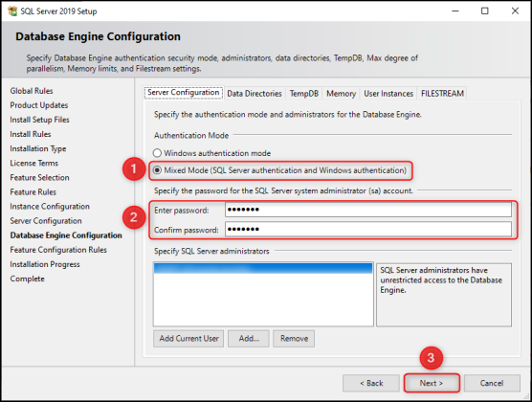Screen dimensions: 532x402
Task: Click the Remove administrator button
Action: pyautogui.click(x=294, y=339)
